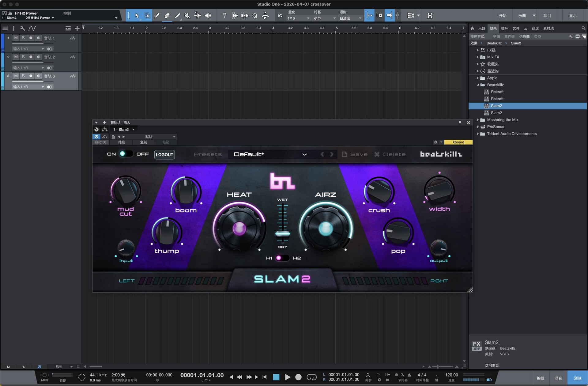588x386 pixels.
Task: Click the 访问主页 link
Action: point(492,365)
